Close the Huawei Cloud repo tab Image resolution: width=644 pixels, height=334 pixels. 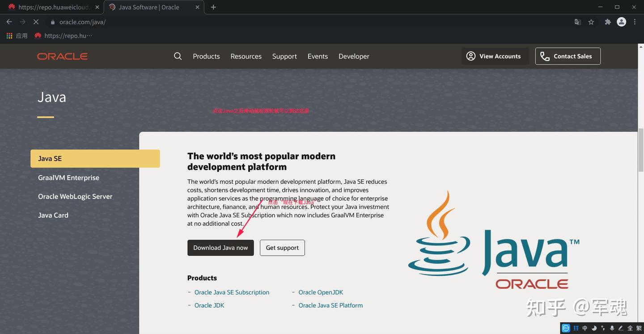[97, 7]
